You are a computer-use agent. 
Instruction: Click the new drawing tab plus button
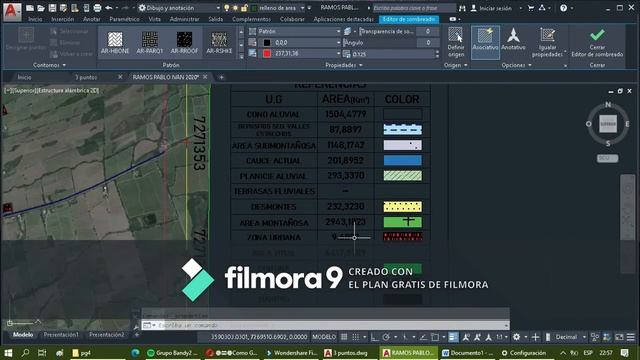tap(221, 77)
